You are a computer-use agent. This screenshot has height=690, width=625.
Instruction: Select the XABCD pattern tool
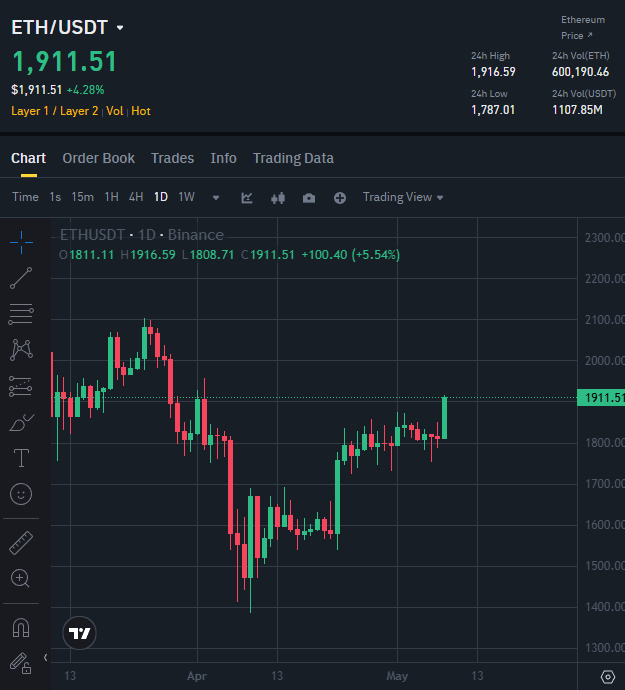(x=21, y=350)
